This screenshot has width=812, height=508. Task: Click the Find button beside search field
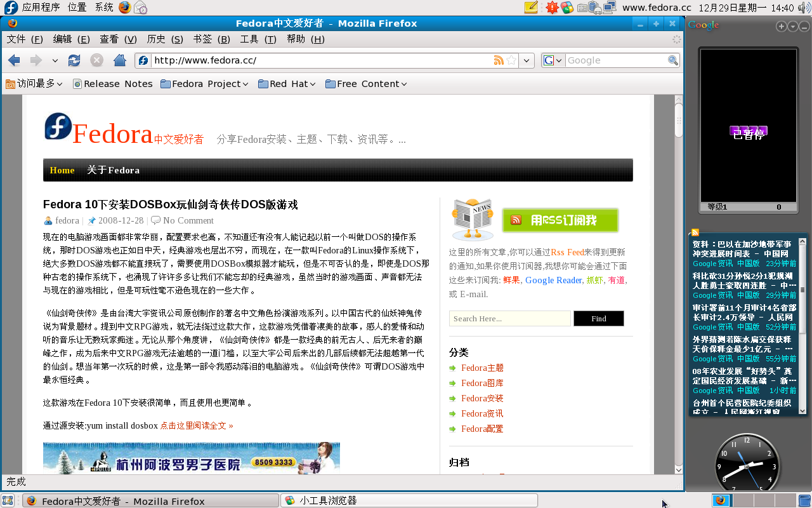598,319
